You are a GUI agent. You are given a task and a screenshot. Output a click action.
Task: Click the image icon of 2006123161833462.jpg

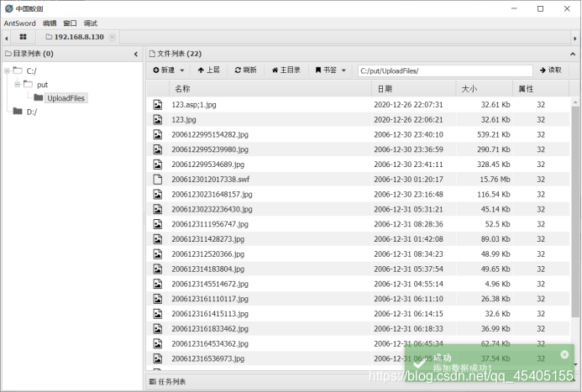pos(158,329)
